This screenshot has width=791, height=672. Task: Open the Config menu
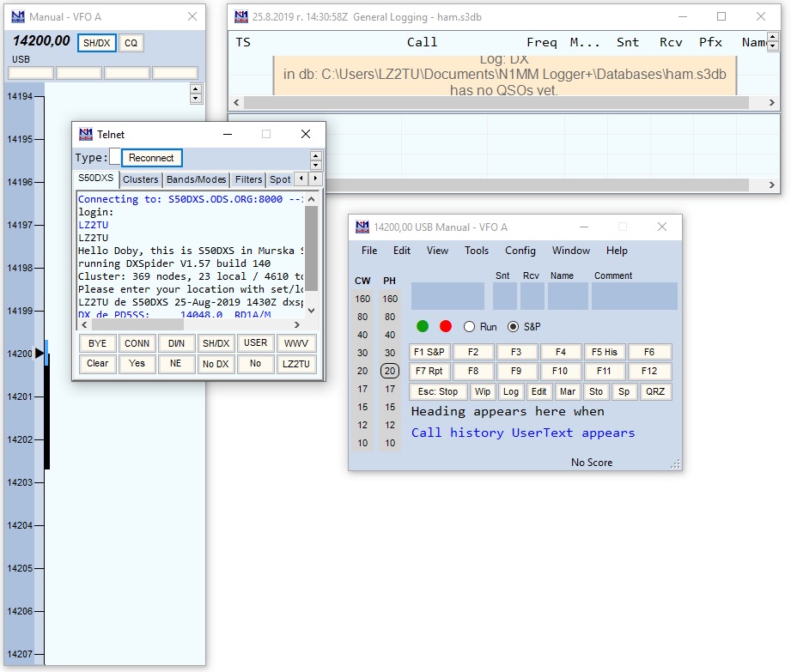pos(520,251)
